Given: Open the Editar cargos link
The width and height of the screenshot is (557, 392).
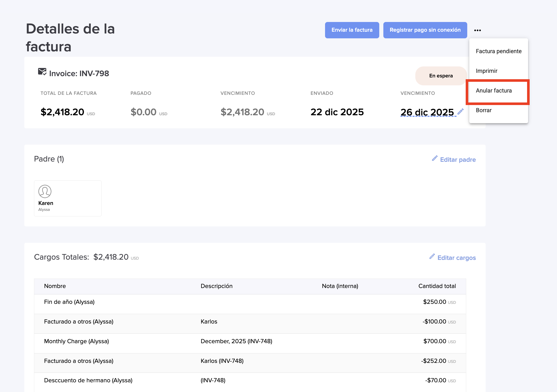Looking at the screenshot, I should [x=456, y=258].
